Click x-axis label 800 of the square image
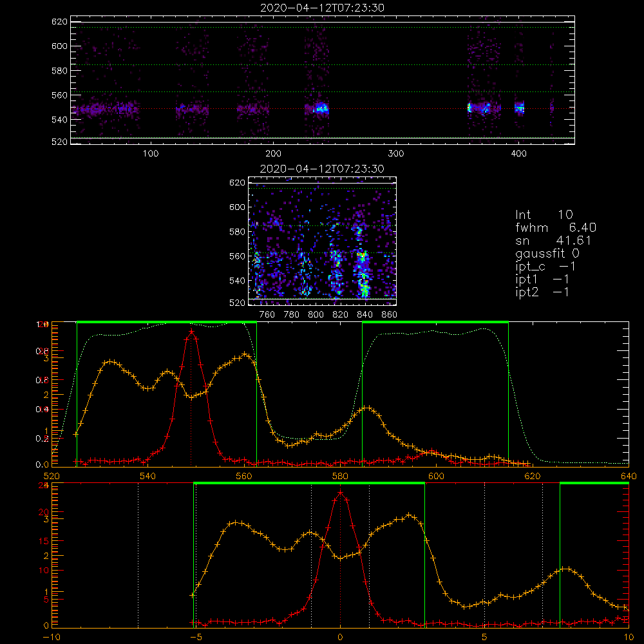 [316, 315]
